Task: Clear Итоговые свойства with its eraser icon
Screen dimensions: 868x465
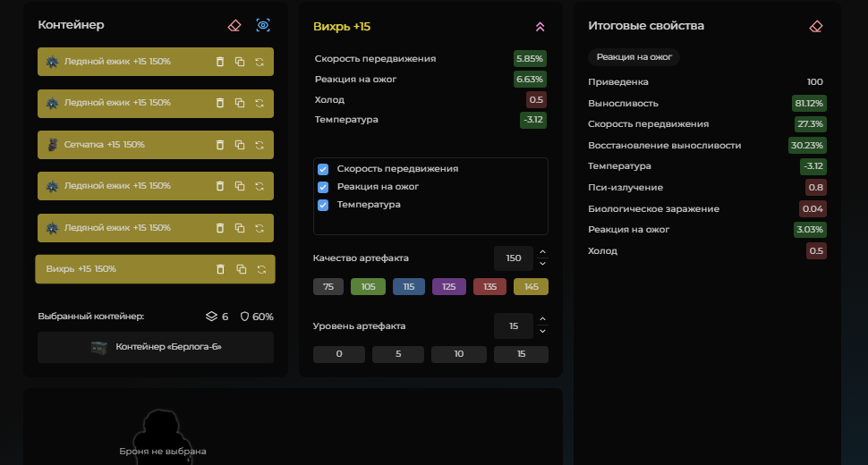Action: click(816, 27)
